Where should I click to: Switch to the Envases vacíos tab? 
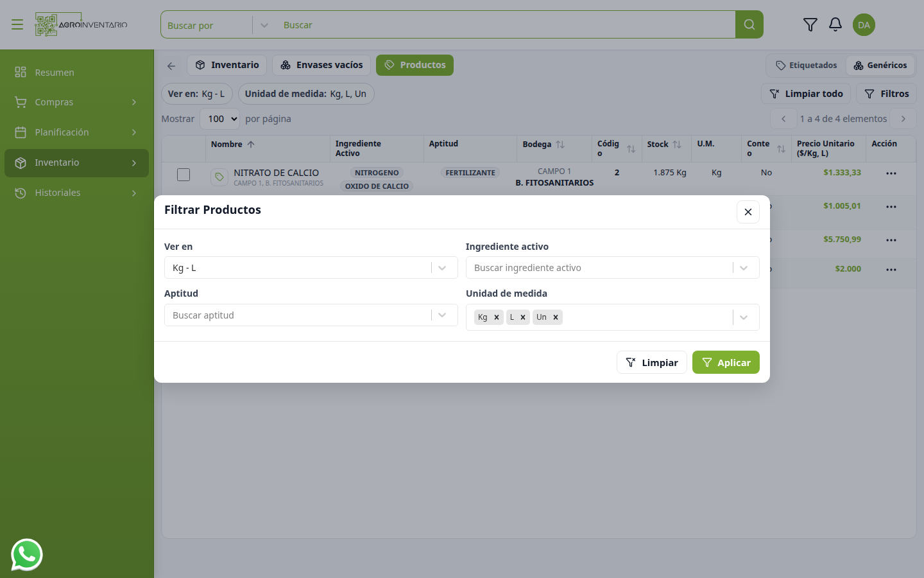(321, 65)
